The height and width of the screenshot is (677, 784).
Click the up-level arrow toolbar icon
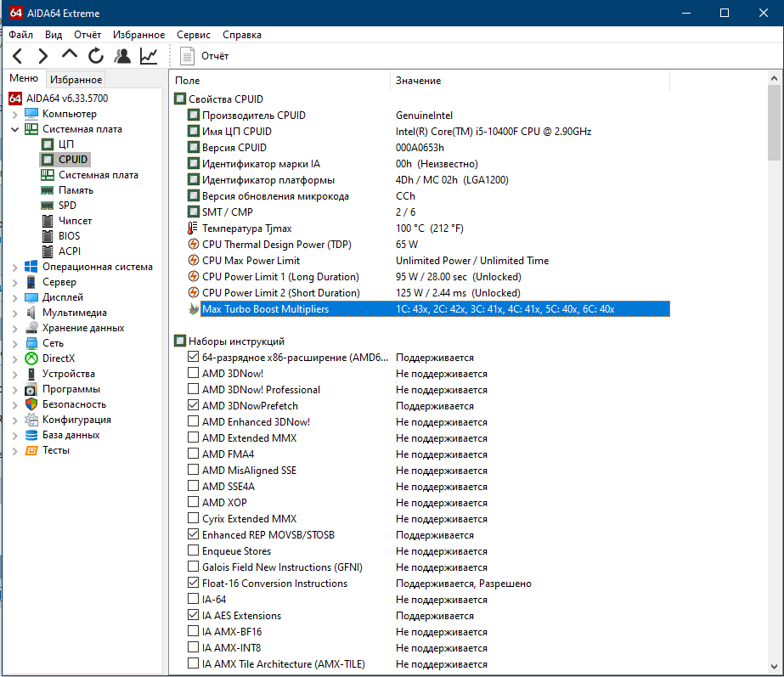[70, 54]
